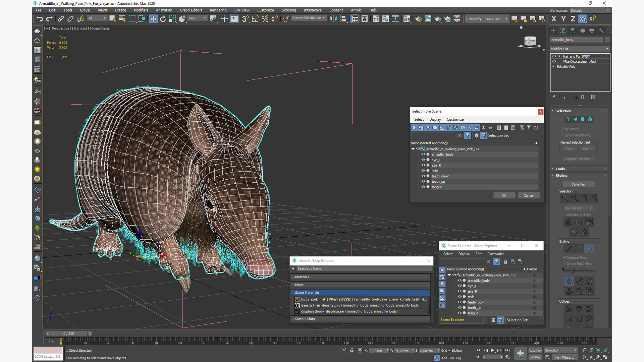The height and width of the screenshot is (362, 644).
Task: Click the funnel filter icon in Select From Scene
Action: tap(529, 128)
